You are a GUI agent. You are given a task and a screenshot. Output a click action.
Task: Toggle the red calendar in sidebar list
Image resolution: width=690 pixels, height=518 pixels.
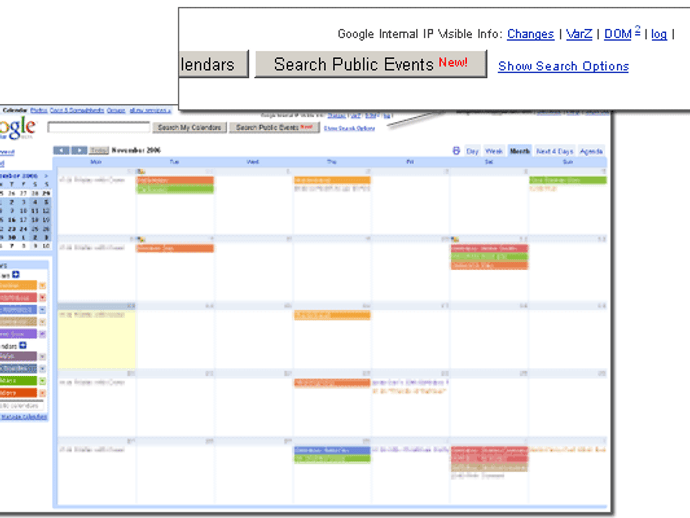[18, 298]
